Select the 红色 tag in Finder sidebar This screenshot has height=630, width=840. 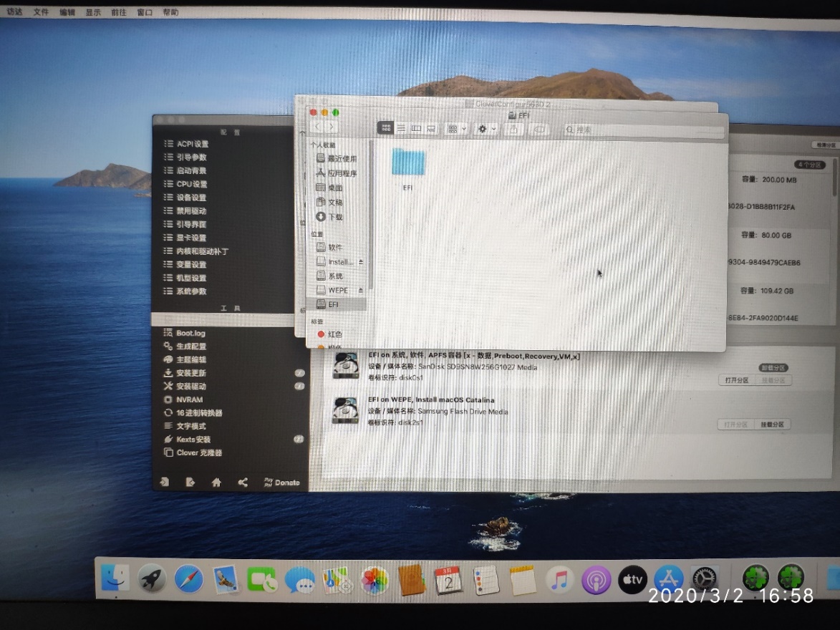[330, 334]
